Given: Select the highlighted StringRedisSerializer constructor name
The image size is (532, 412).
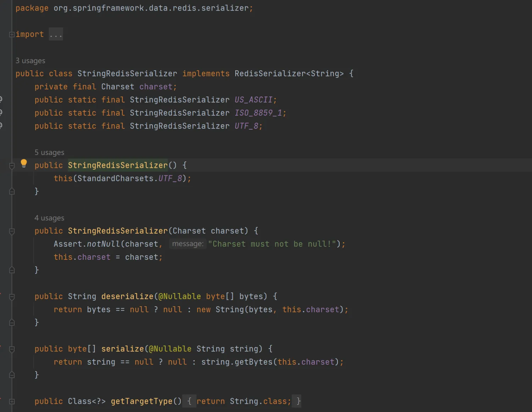Looking at the screenshot, I should 117,165.
